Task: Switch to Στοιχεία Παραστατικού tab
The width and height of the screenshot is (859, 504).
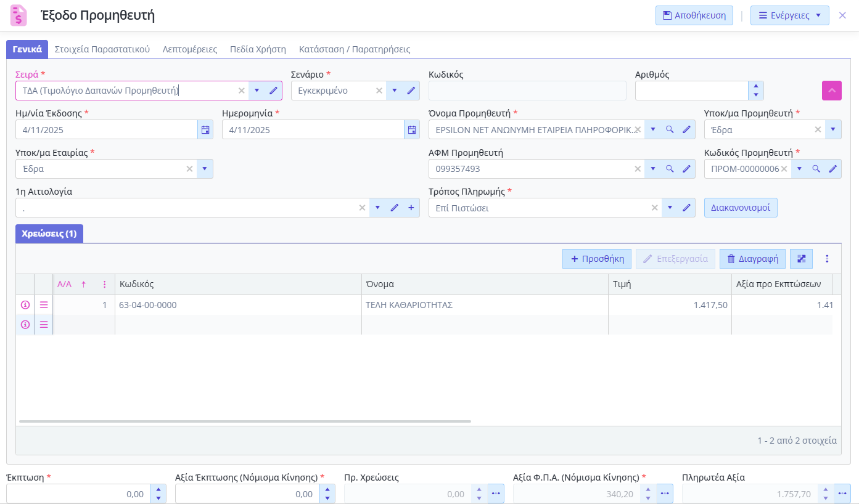Action: 102,49
